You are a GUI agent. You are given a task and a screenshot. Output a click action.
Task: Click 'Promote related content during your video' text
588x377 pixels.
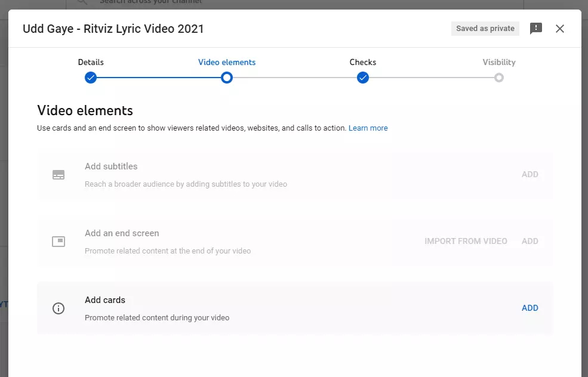coord(157,318)
